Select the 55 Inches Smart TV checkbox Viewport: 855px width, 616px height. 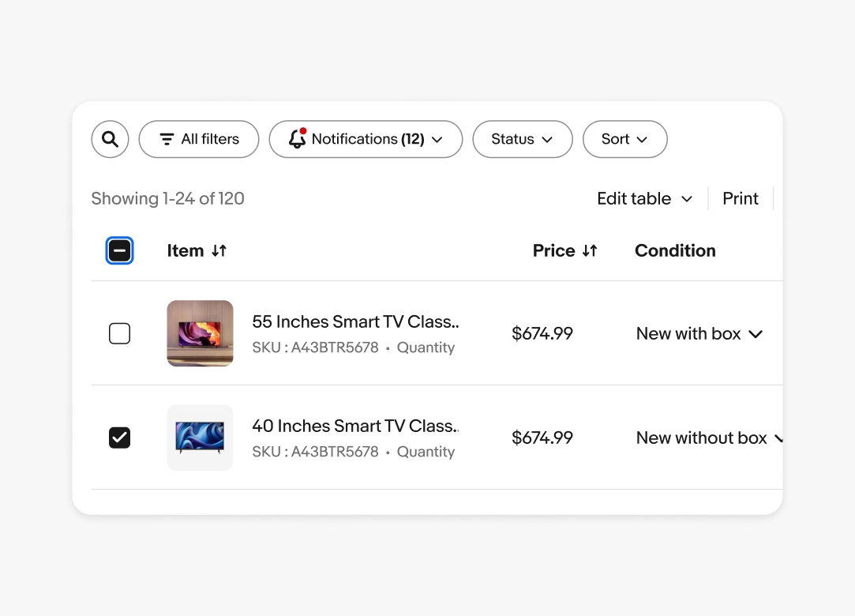click(x=119, y=332)
